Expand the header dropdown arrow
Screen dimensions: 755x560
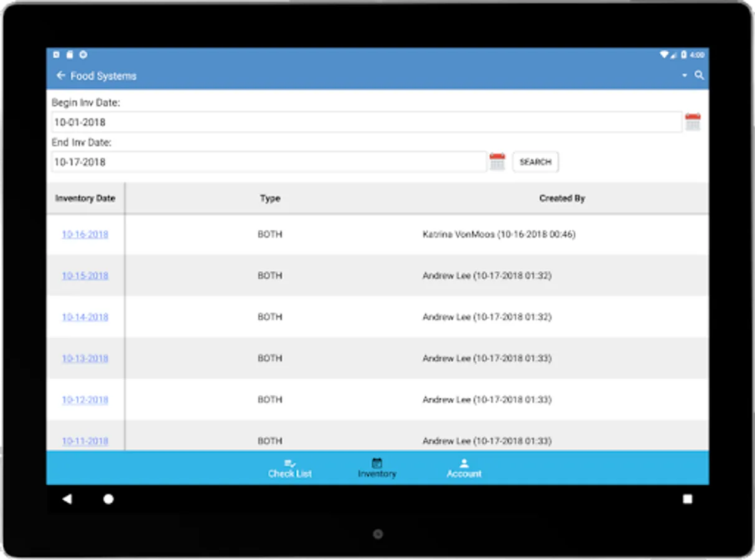pyautogui.click(x=685, y=75)
